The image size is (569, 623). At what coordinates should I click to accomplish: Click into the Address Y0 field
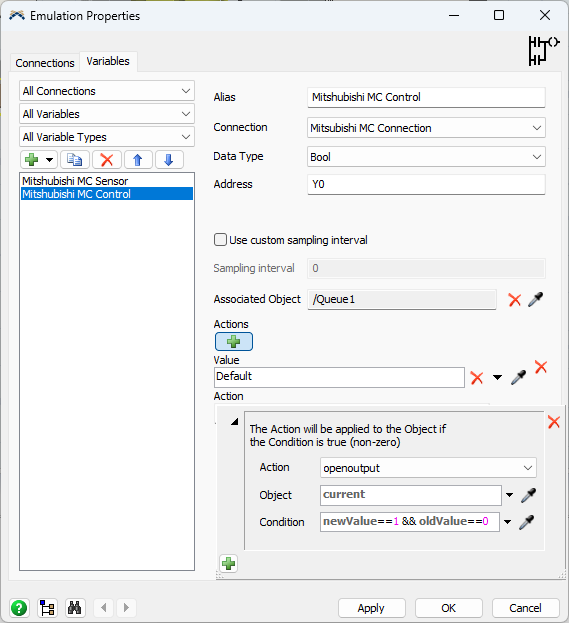click(x=426, y=184)
